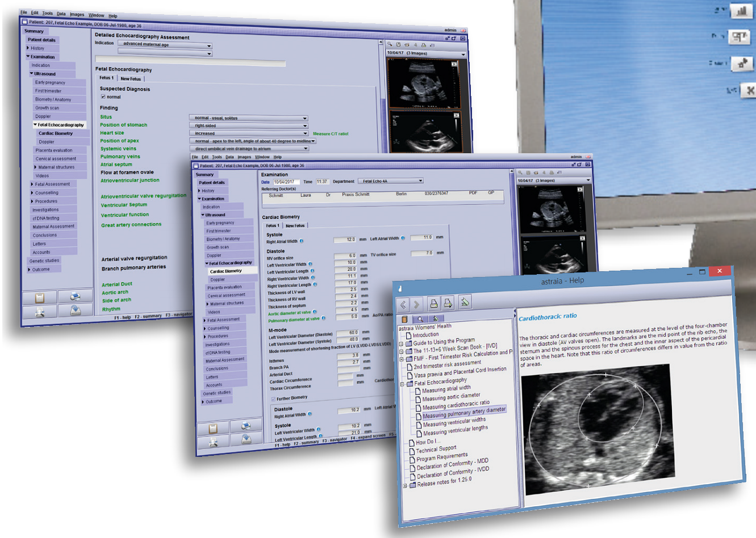Uncheck the 'normal' Suspected Diagnosis checkbox

coord(103,97)
